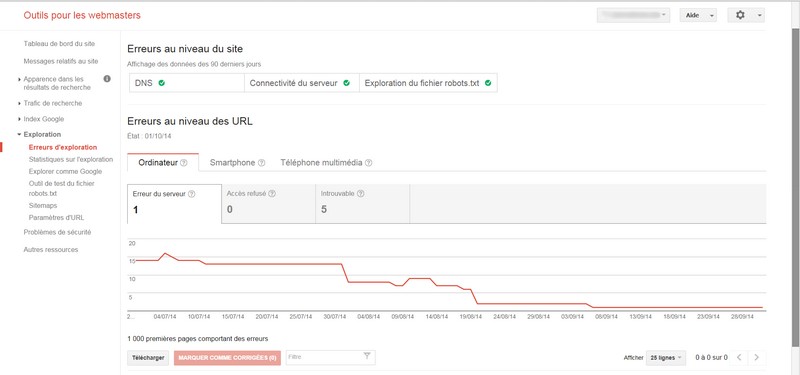Select the Introuvable error panel
800x375 pixels.
[x=363, y=204]
